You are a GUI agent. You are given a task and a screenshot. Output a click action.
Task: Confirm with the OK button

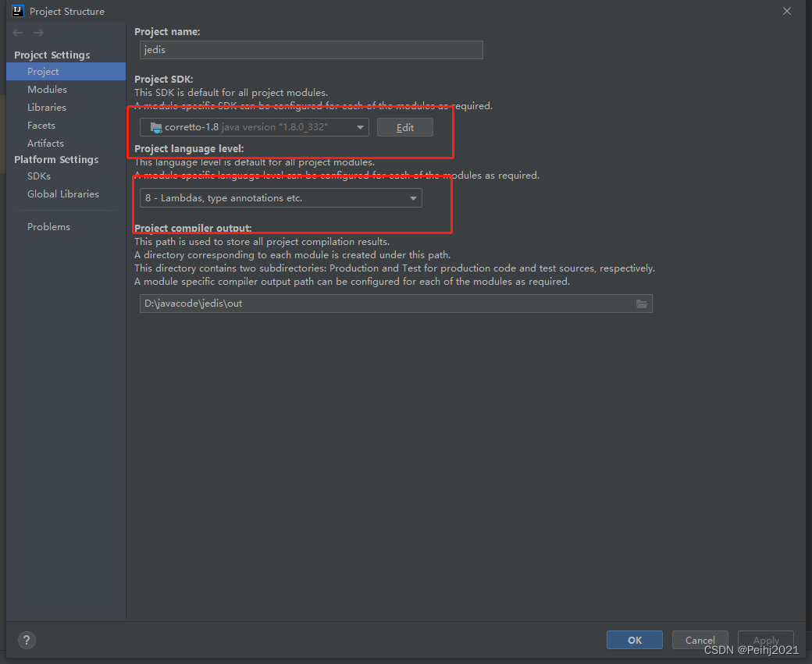tap(634, 640)
